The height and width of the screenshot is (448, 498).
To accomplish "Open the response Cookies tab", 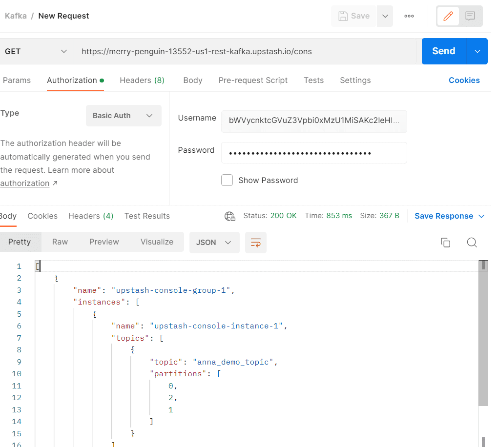I will pos(42,216).
